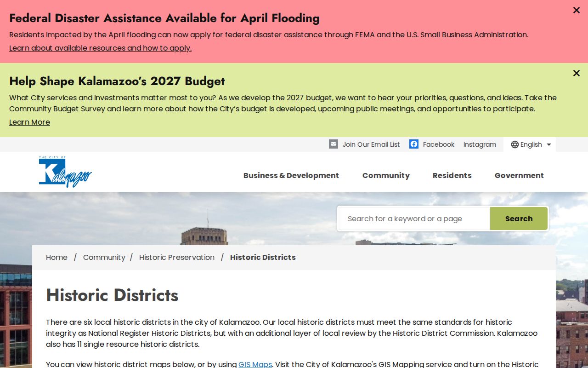This screenshot has width=588, height=368.
Task: Click Help Shape Kalamazoo's 2027 Budget heading
Action: [x=117, y=81]
